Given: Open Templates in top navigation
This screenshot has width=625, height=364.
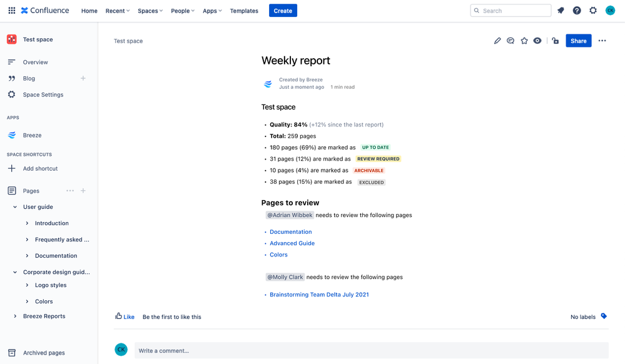Looking at the screenshot, I should coord(244,11).
